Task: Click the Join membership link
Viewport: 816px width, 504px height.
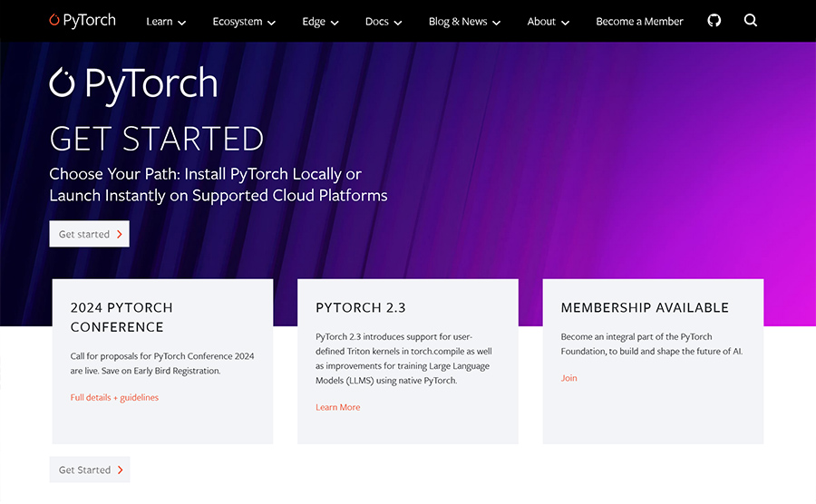Action: click(568, 378)
